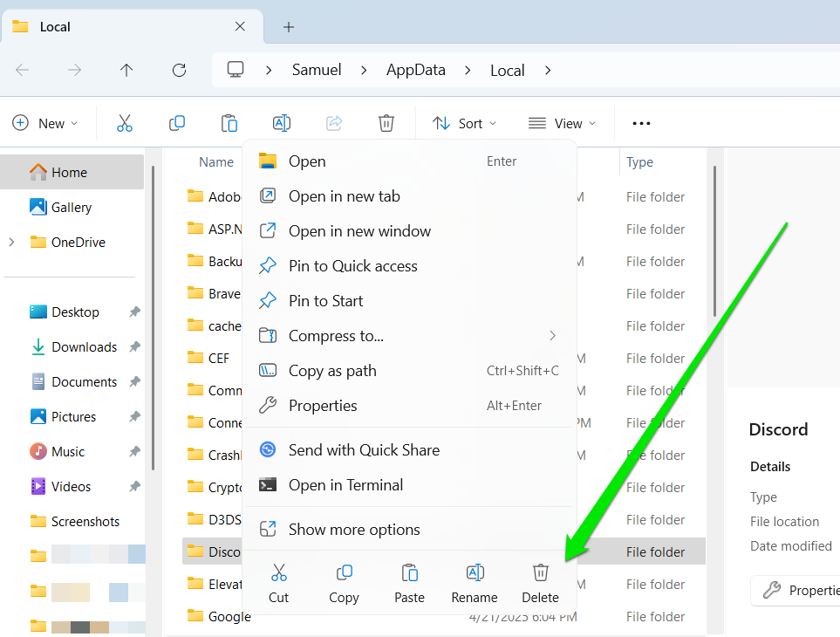Click the Rename icon in context menu

click(x=475, y=573)
